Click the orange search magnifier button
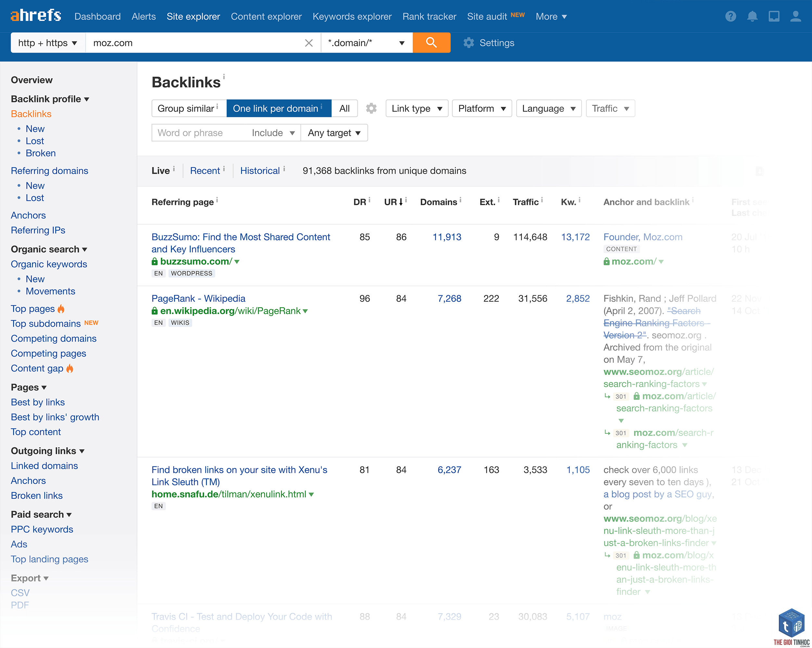The image size is (812, 648). (x=431, y=43)
